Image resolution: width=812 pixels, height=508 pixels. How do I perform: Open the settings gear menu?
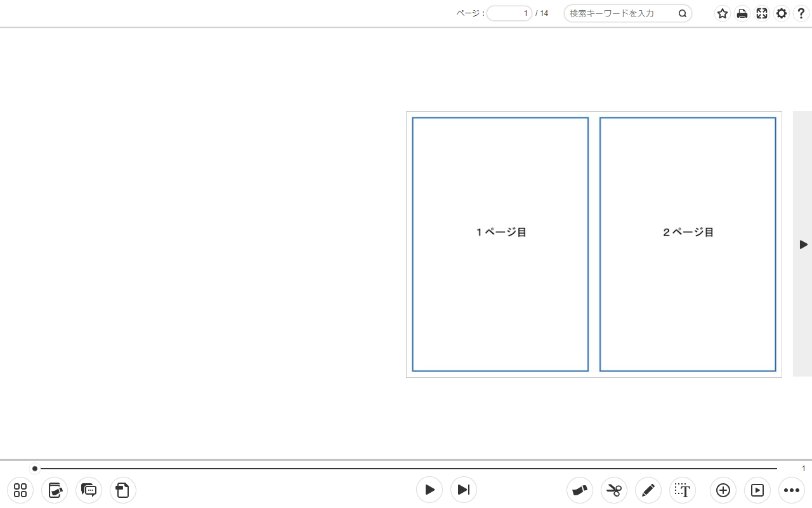(x=782, y=13)
